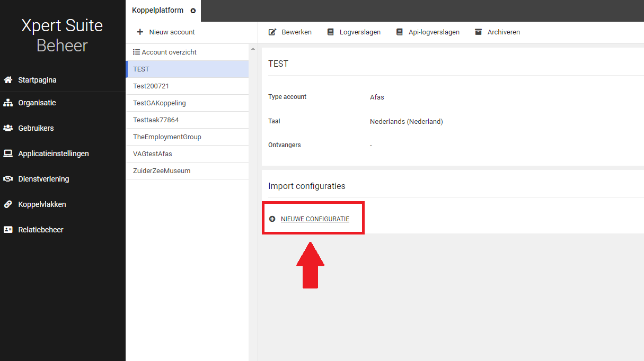Screen dimensions: 644x361
Task: Click the plus icon beside Nieuwe Configuratie
Action: [x=272, y=219]
